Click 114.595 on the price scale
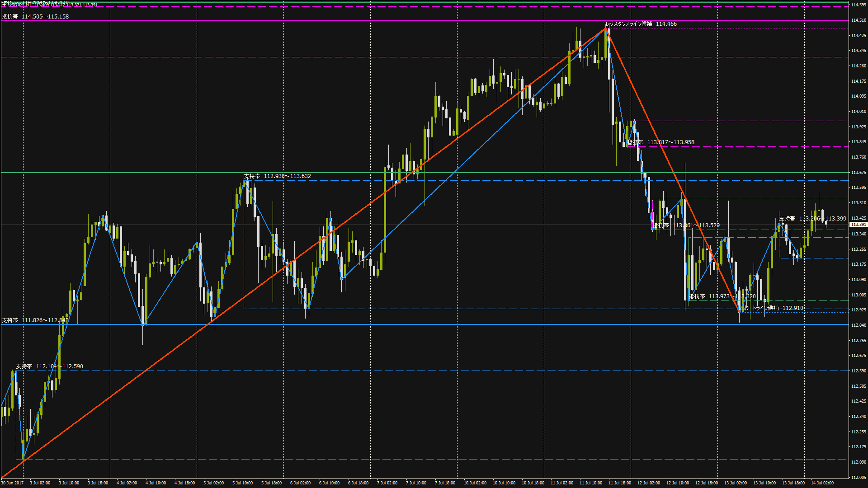This screenshot has height=488, width=868. [x=859, y=5]
